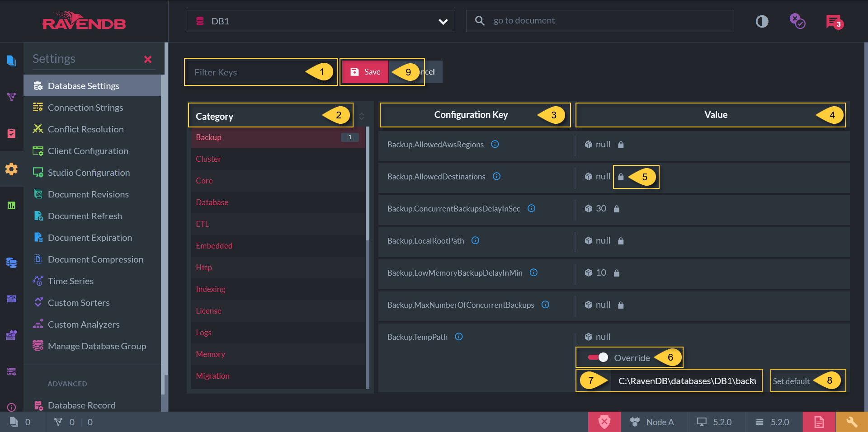Open Database Settings in the menu
This screenshot has width=868, height=432.
[92, 86]
